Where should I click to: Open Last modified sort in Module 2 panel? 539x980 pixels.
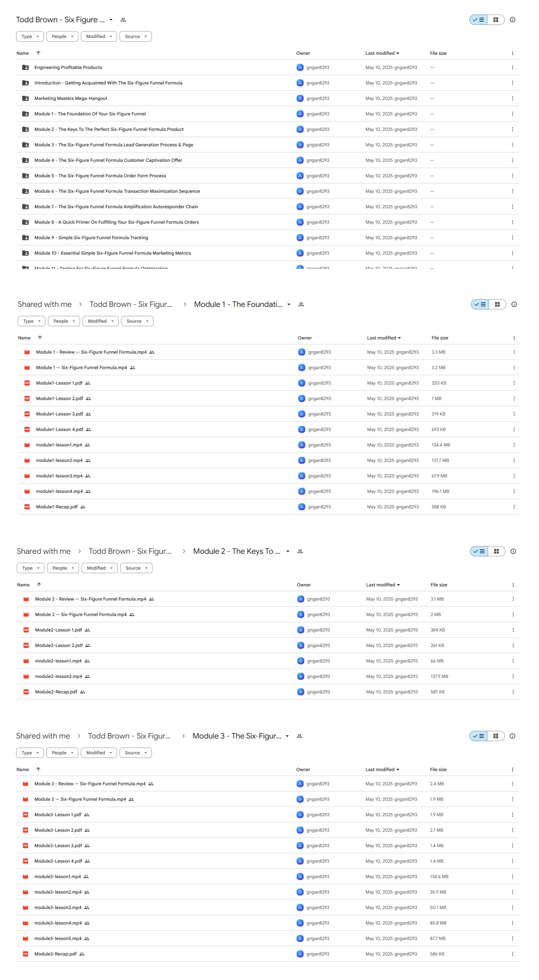pos(383,585)
